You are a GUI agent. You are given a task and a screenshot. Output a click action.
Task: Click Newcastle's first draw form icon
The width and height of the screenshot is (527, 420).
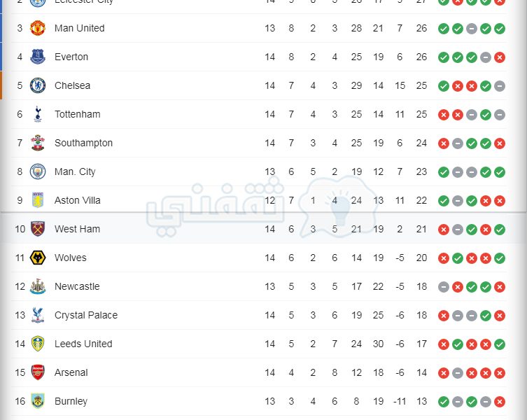pos(444,287)
